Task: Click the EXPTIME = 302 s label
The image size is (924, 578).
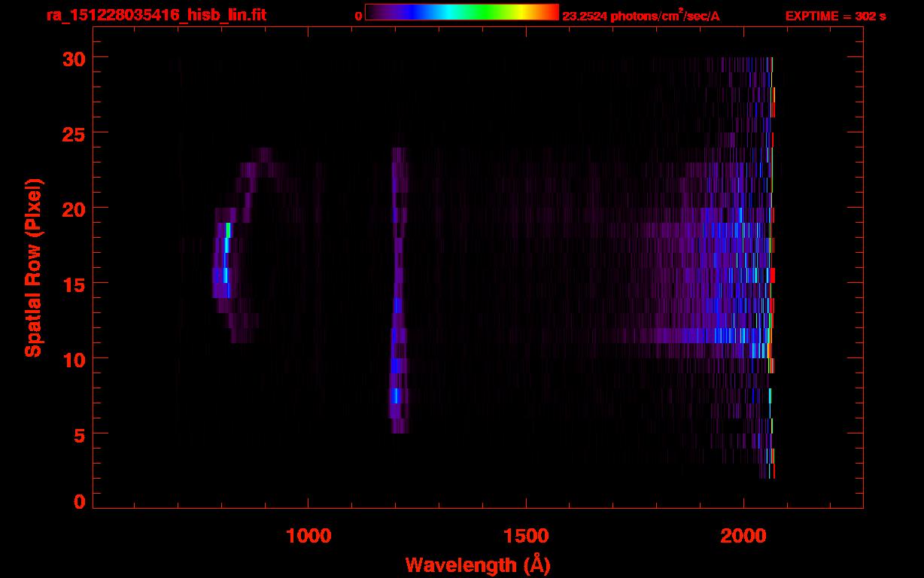Action: (835, 16)
